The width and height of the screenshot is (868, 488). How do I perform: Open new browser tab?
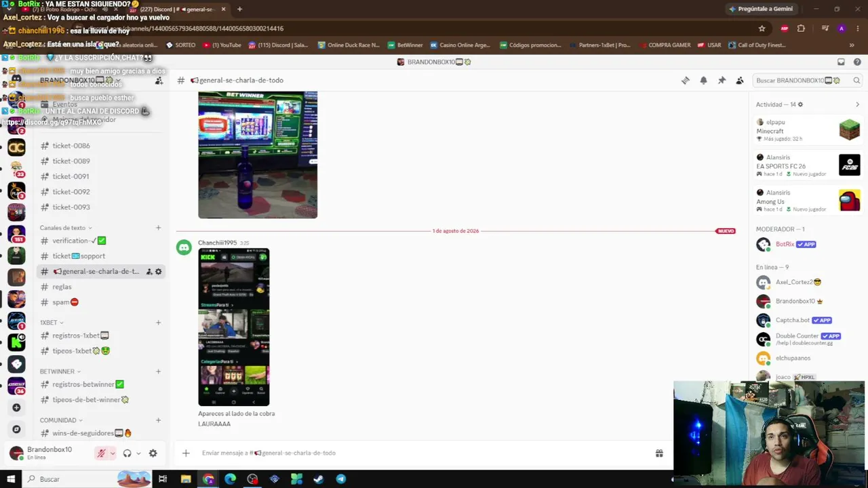point(239,9)
